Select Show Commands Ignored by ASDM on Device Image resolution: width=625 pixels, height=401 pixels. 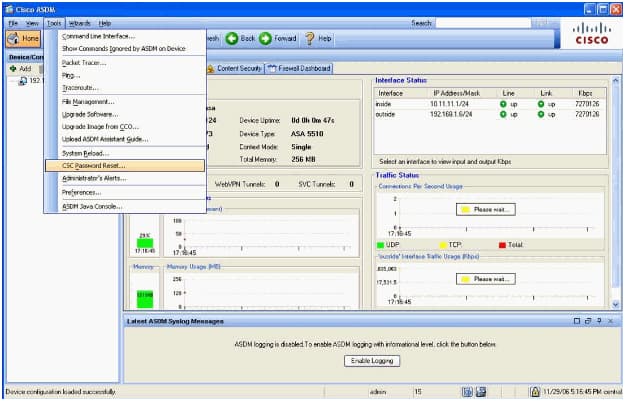pyautogui.click(x=125, y=49)
